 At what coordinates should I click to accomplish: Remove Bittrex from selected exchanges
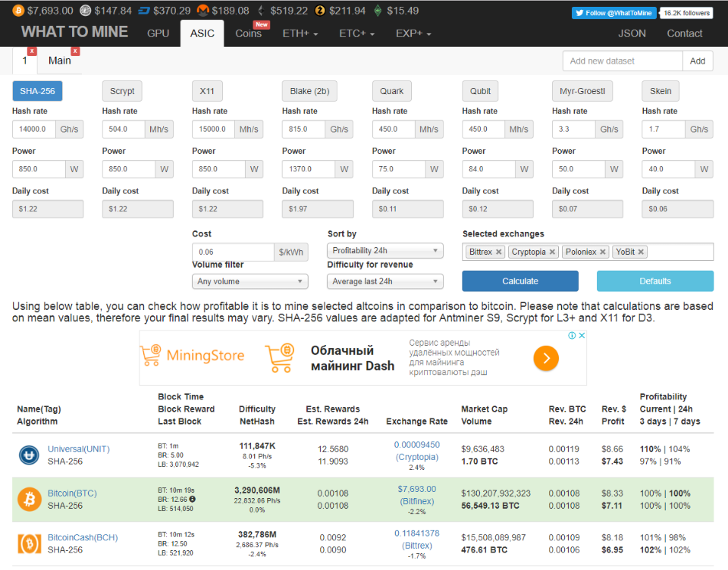499,252
